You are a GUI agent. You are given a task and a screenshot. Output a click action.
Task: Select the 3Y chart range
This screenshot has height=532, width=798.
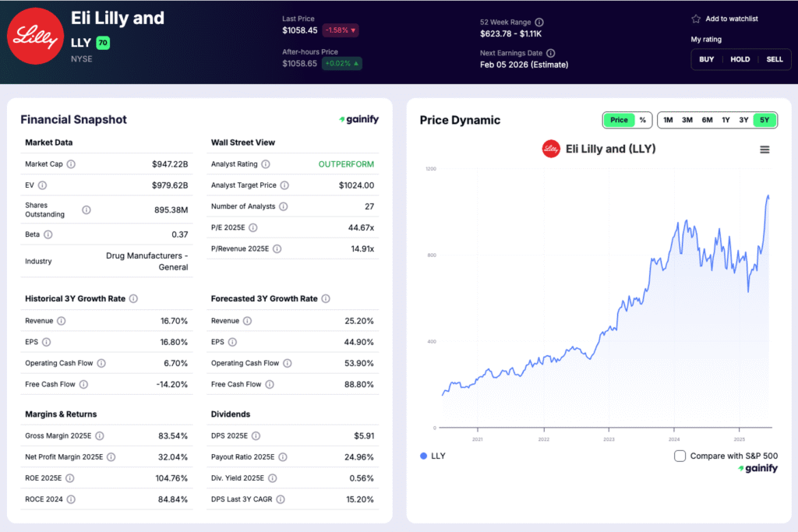point(743,120)
